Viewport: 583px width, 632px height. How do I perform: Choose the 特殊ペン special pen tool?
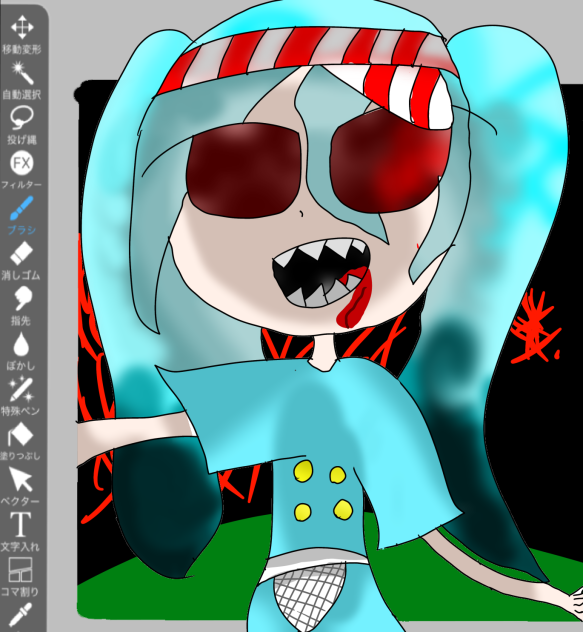click(21, 396)
